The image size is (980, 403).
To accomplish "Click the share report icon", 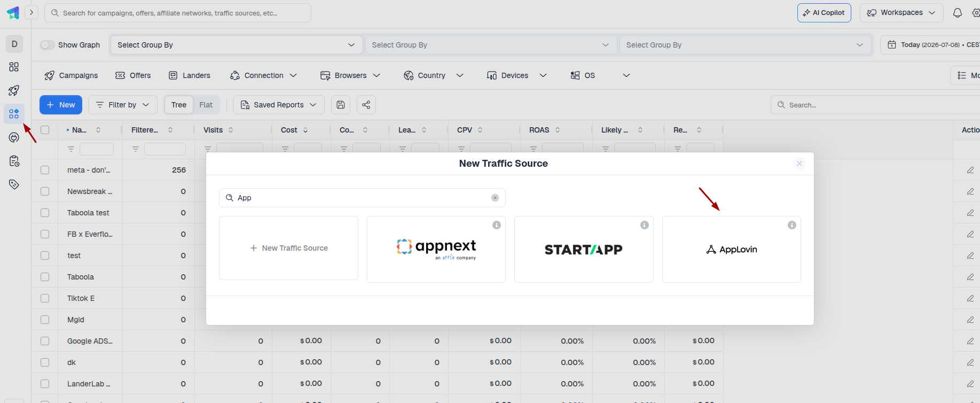I will coord(366,105).
